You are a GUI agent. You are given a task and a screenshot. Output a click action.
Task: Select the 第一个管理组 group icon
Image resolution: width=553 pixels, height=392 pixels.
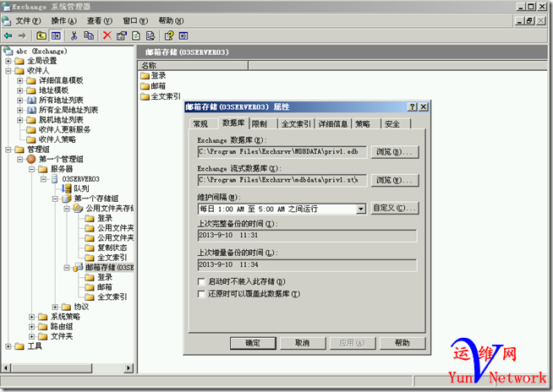click(31, 159)
